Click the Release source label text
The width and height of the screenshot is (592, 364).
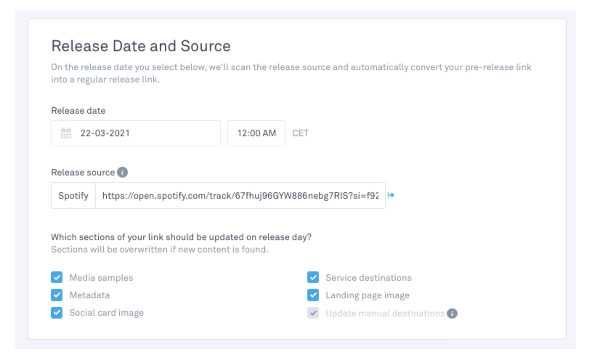pyautogui.click(x=83, y=173)
